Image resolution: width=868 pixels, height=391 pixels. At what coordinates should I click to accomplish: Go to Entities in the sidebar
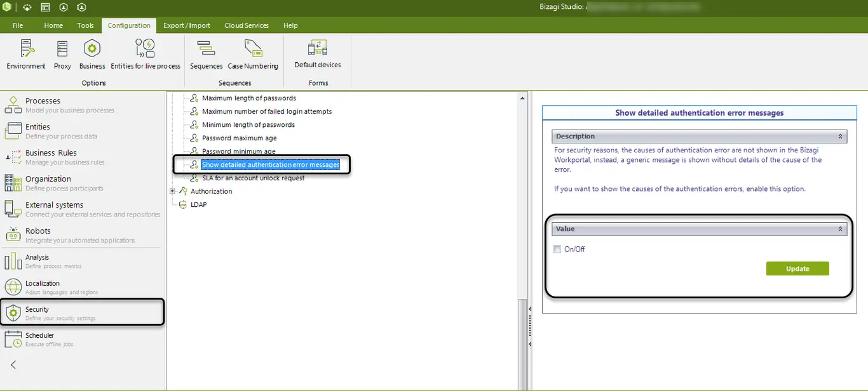tap(83, 131)
